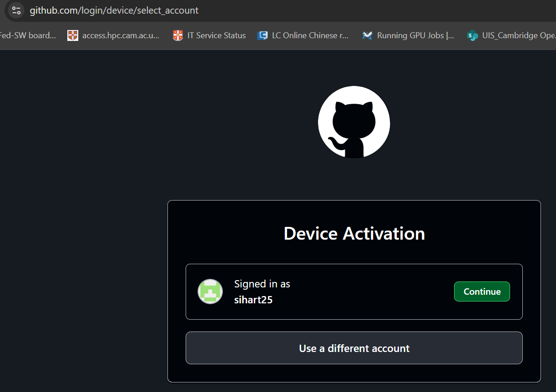The image size is (556, 392).
Task: Click the sihart25 profile avatar
Action: [x=210, y=291]
